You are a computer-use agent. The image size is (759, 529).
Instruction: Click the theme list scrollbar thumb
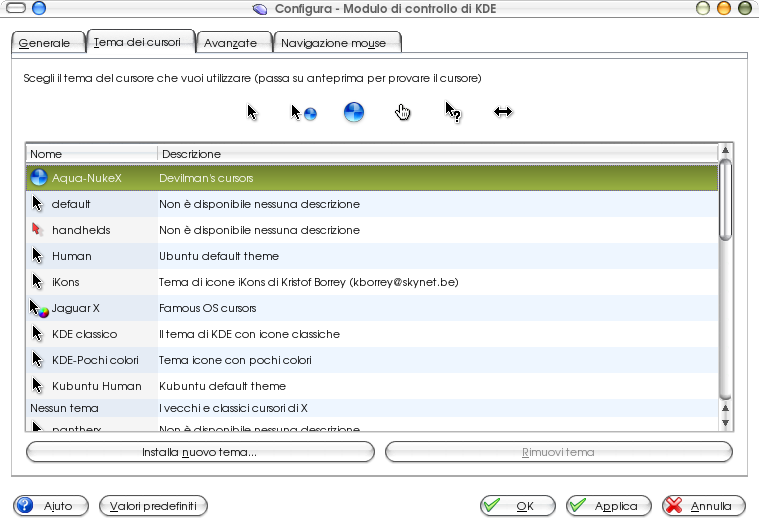click(x=725, y=199)
